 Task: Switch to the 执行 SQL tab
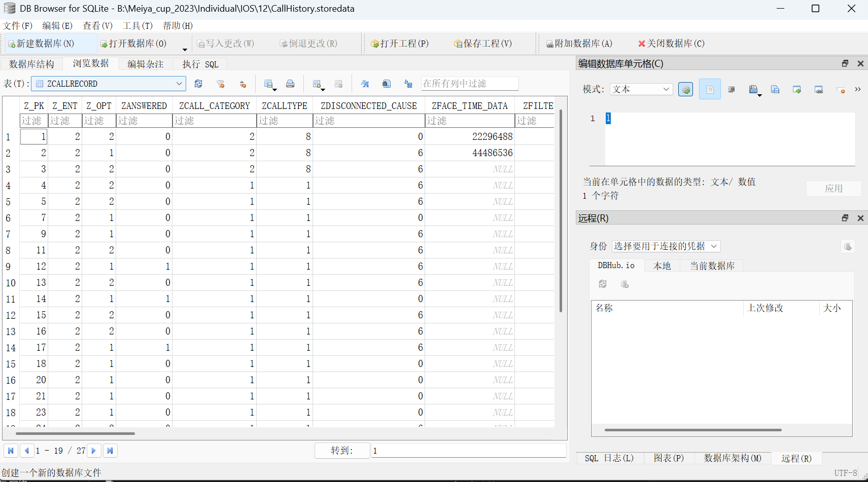pos(200,64)
